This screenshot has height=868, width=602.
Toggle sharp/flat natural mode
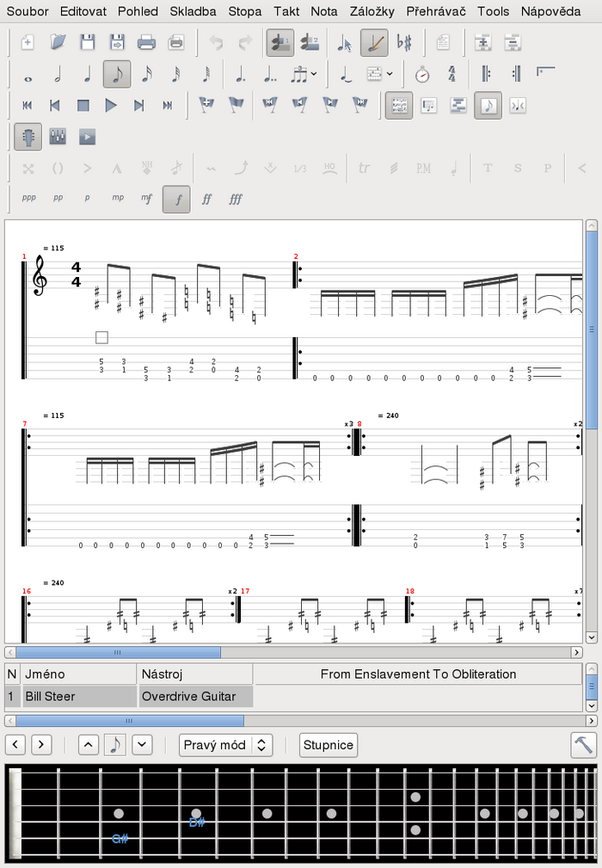click(x=404, y=43)
